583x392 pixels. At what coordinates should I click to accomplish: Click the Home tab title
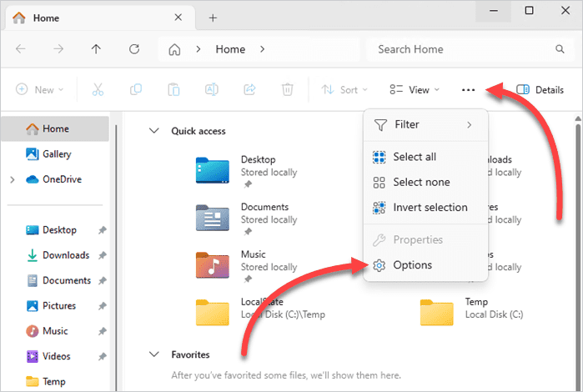point(46,18)
